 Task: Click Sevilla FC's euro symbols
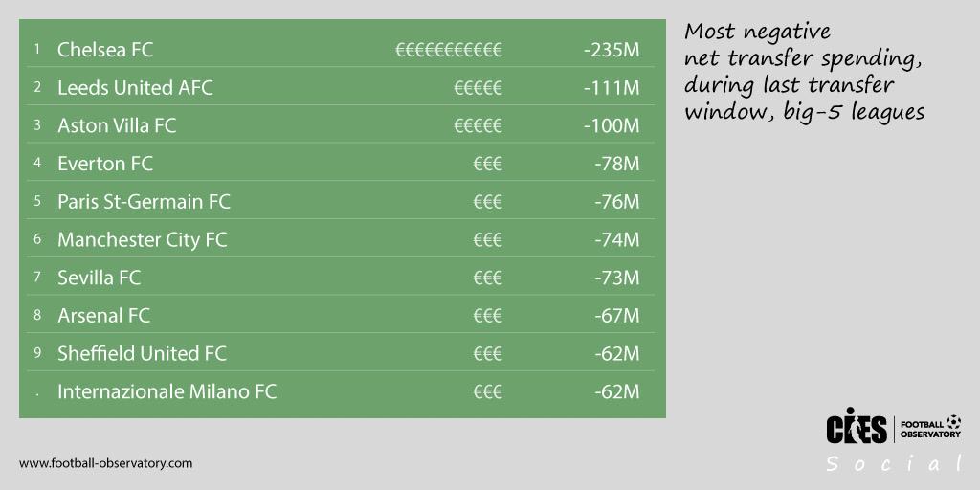tap(487, 278)
